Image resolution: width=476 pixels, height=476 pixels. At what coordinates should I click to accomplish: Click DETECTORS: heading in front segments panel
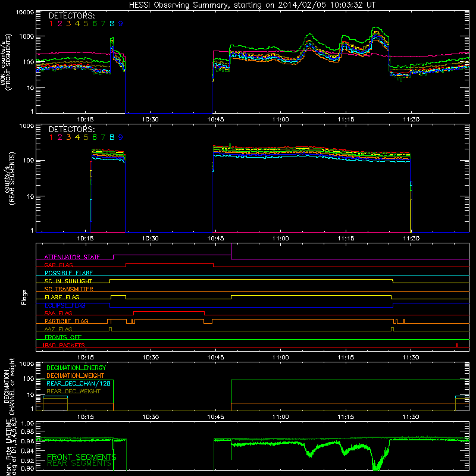pyautogui.click(x=71, y=15)
